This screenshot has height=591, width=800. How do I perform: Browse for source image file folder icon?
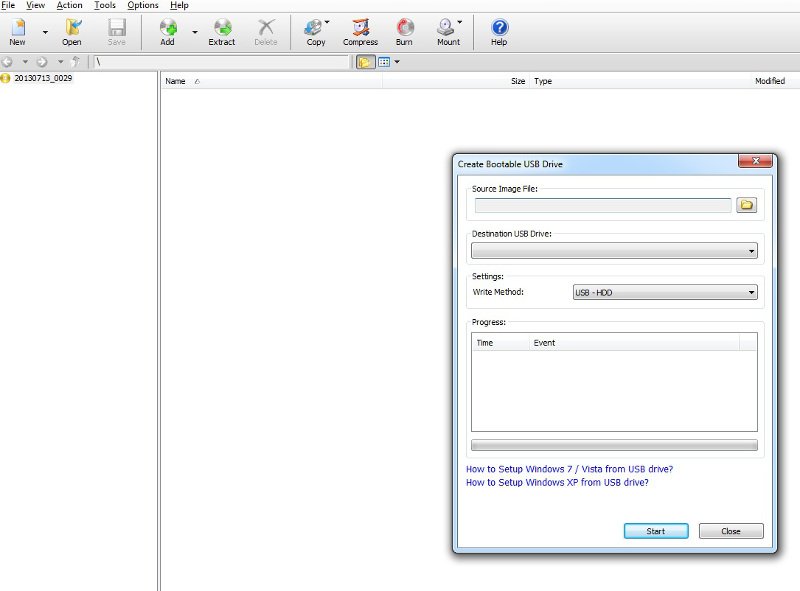pos(746,205)
